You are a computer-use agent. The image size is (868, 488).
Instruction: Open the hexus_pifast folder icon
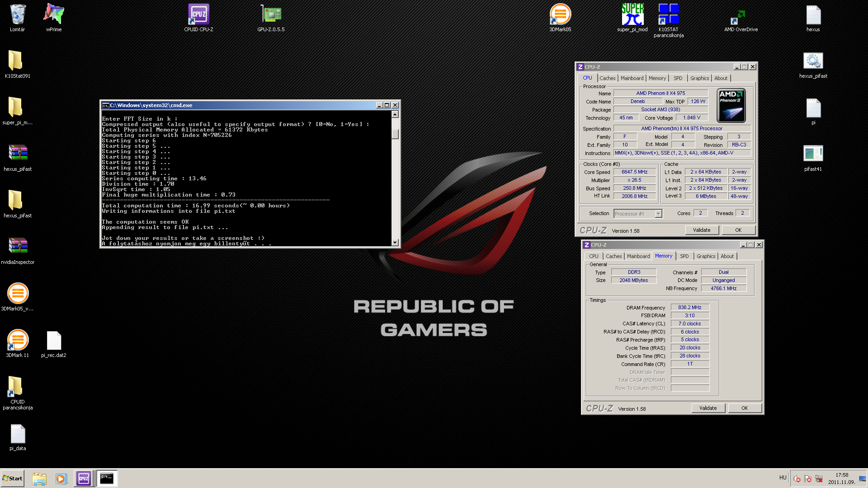click(18, 204)
